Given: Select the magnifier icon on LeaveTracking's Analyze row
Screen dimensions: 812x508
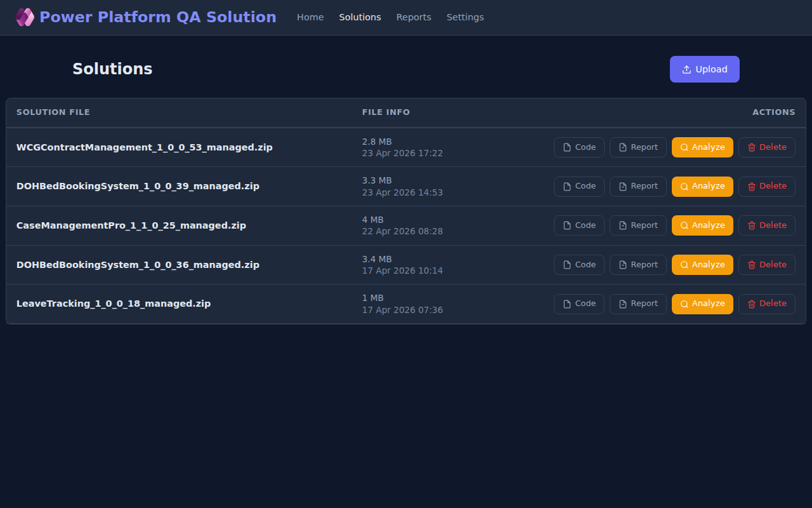Looking at the screenshot, I should point(684,304).
